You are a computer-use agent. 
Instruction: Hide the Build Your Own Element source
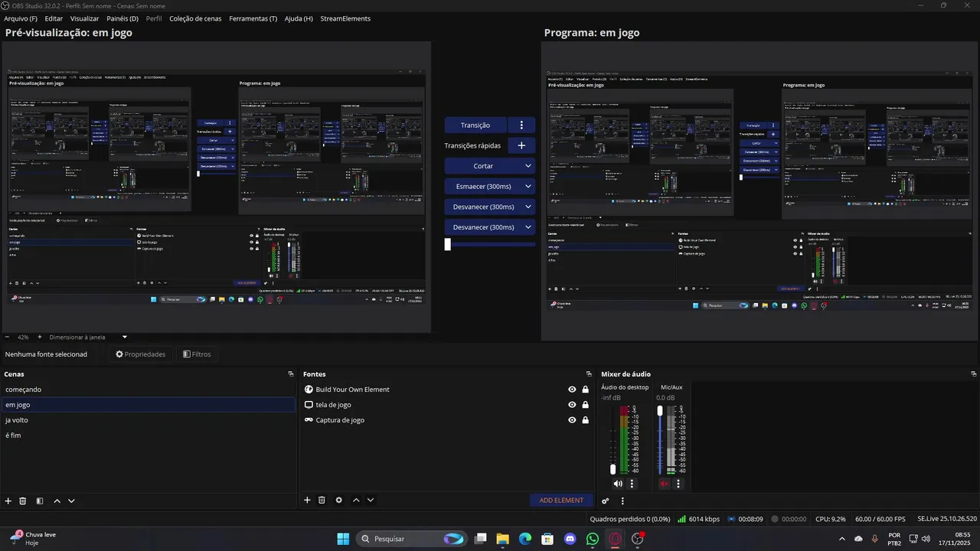pos(572,390)
